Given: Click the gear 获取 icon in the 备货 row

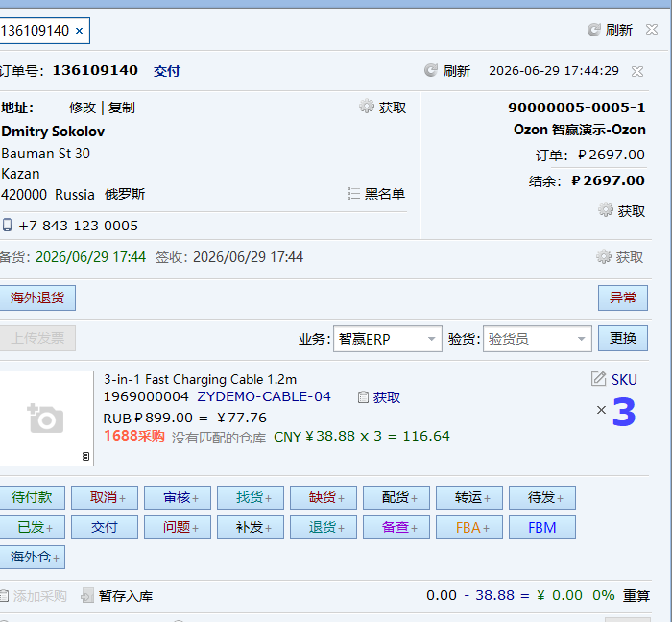Looking at the screenshot, I should click(x=604, y=256).
